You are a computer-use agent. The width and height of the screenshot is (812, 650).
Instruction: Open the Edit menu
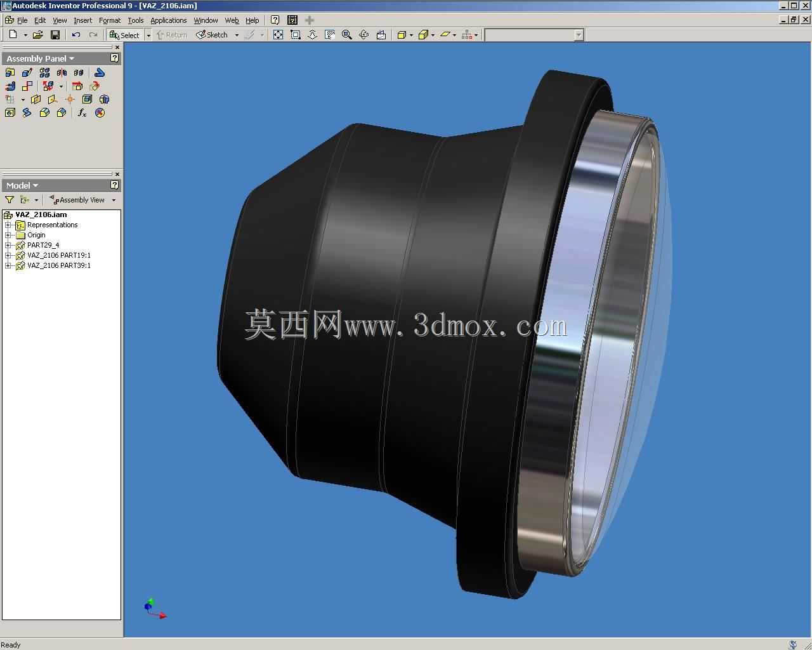(40, 20)
